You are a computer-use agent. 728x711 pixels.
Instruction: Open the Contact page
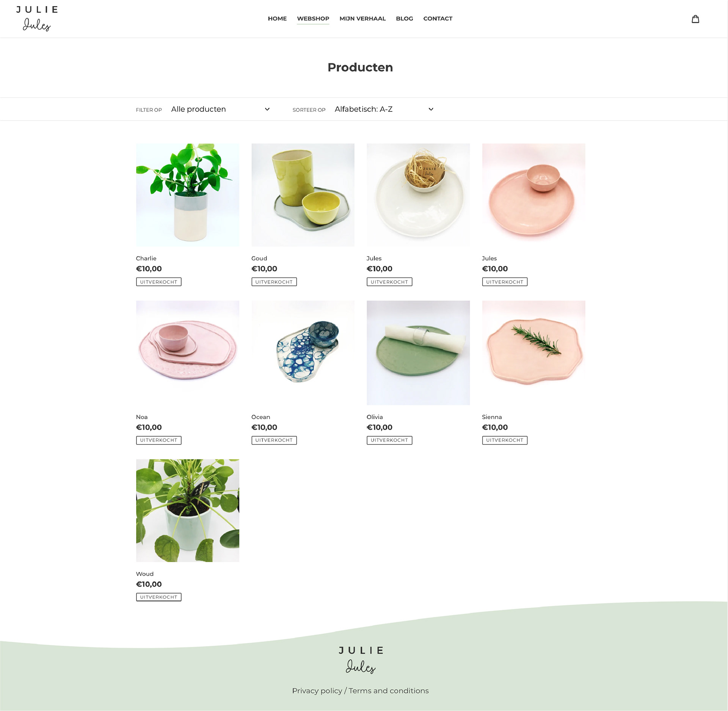tap(438, 19)
